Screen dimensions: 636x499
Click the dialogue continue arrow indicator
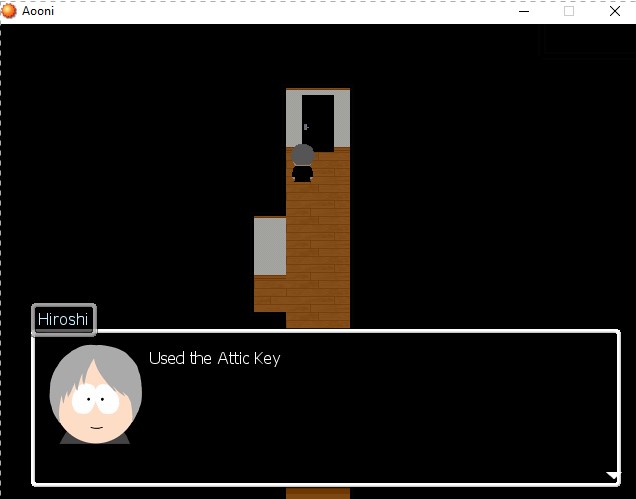click(x=612, y=476)
